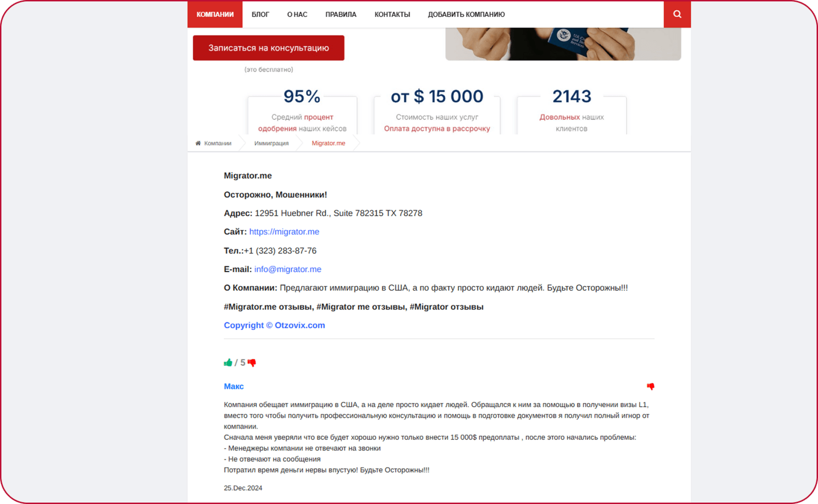
Task: Select ПРАВИЛА in the navigation
Action: coord(341,14)
